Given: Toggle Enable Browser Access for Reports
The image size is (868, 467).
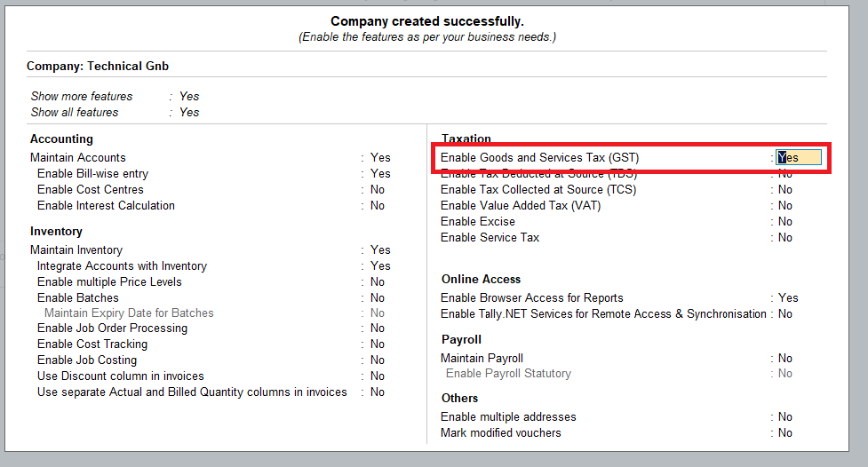Looking at the screenshot, I should pyautogui.click(x=788, y=297).
